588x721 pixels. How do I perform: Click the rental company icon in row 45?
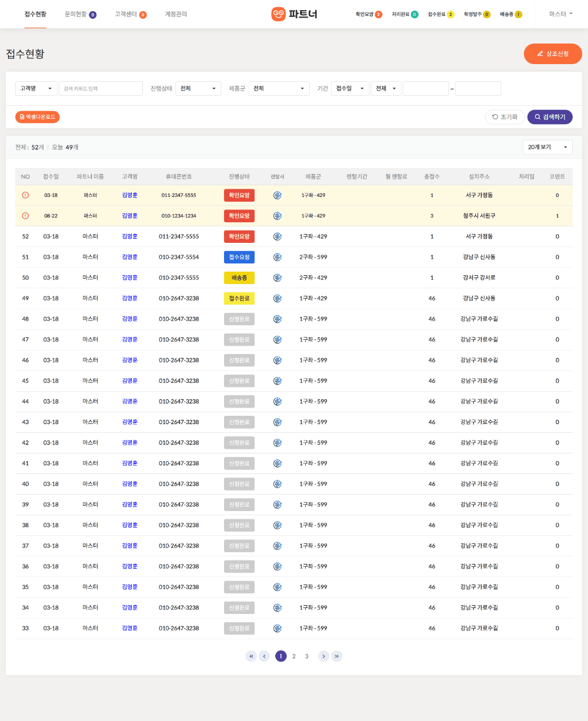click(x=278, y=380)
